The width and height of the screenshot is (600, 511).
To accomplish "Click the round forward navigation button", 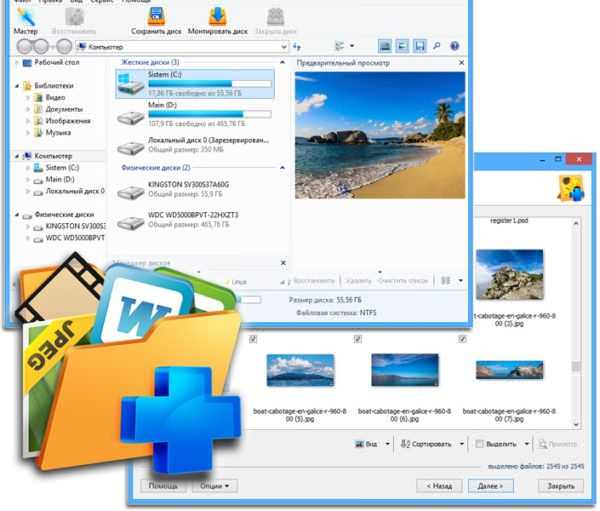I will click(40, 47).
